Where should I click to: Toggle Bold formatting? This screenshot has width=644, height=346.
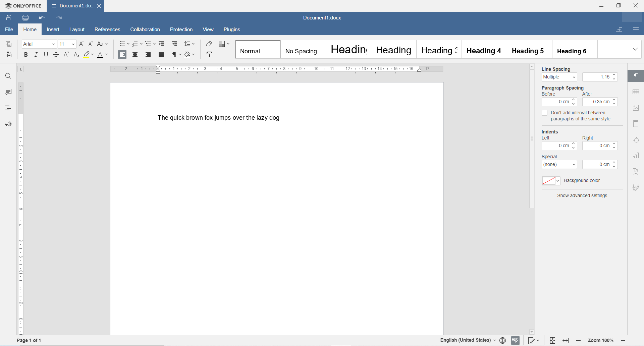tap(26, 55)
